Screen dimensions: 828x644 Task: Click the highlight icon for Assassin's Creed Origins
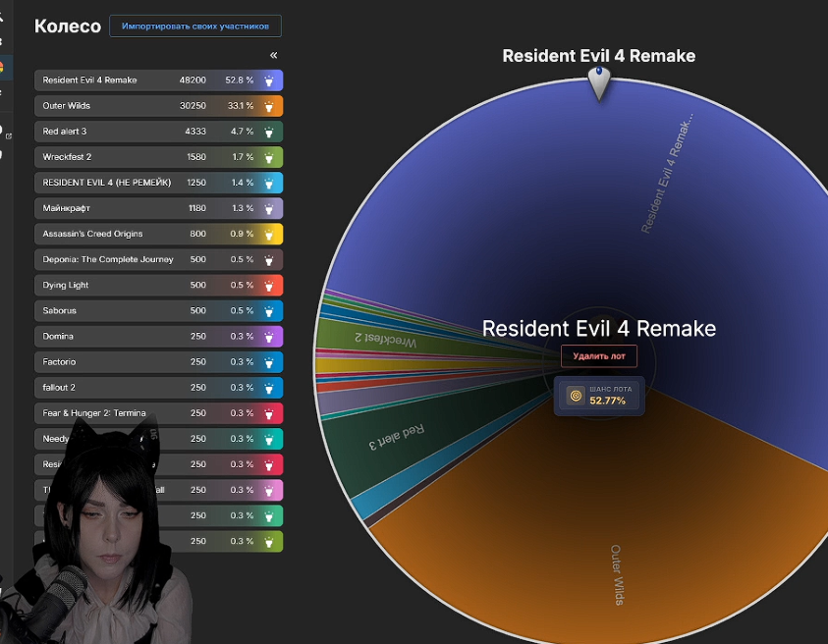pos(269,235)
